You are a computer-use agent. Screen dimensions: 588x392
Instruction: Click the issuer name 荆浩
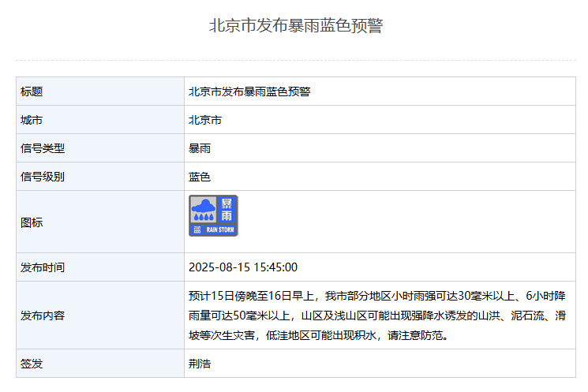tap(200, 364)
